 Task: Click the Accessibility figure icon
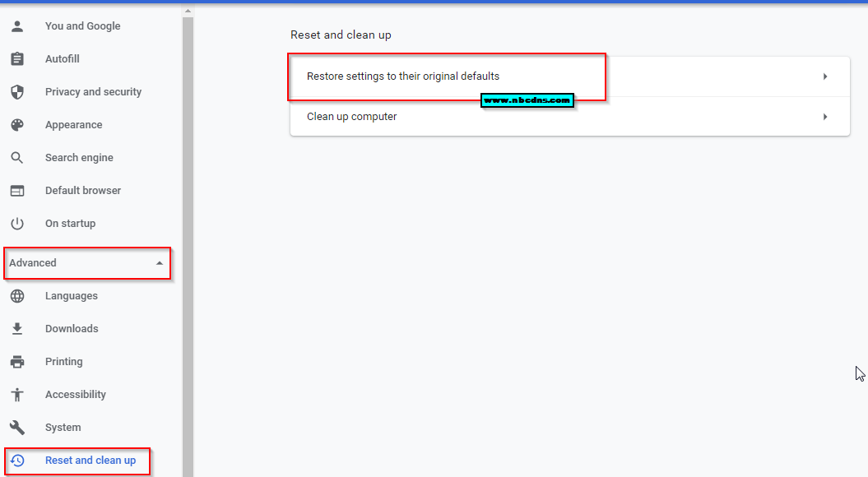click(17, 395)
